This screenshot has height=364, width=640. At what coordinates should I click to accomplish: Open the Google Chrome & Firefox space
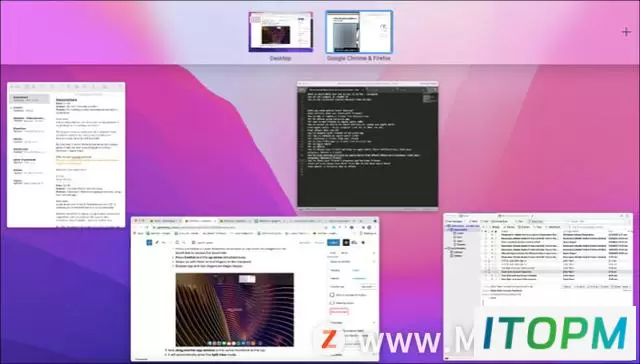coord(359,32)
